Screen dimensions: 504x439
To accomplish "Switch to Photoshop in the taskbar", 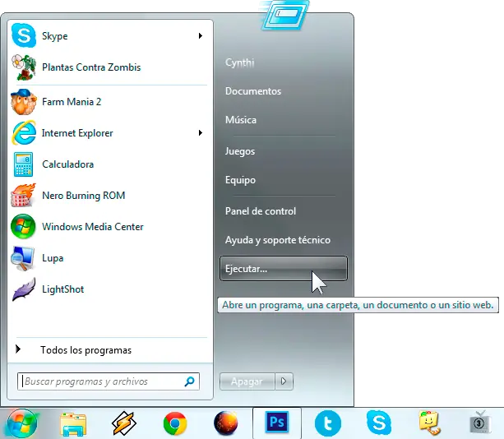I will click(277, 422).
